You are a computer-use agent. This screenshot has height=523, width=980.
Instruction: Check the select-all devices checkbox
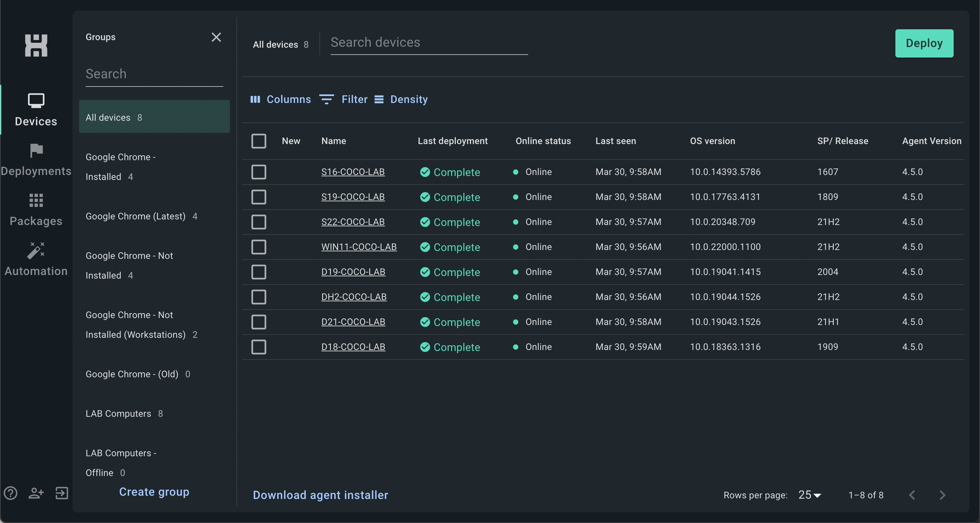[259, 141]
